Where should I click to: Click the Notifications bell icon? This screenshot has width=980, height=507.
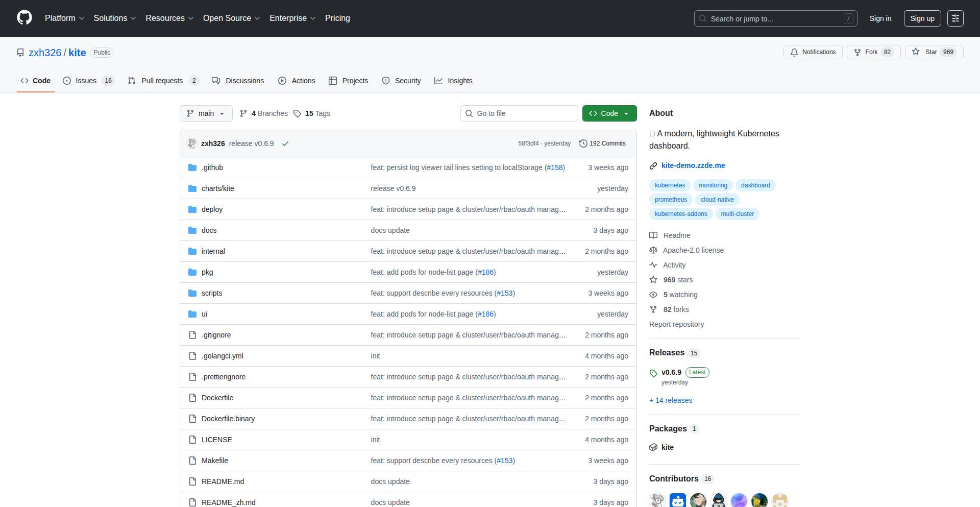794,52
